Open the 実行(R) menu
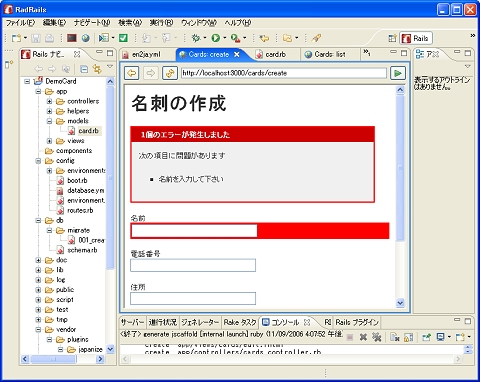 pos(161,23)
